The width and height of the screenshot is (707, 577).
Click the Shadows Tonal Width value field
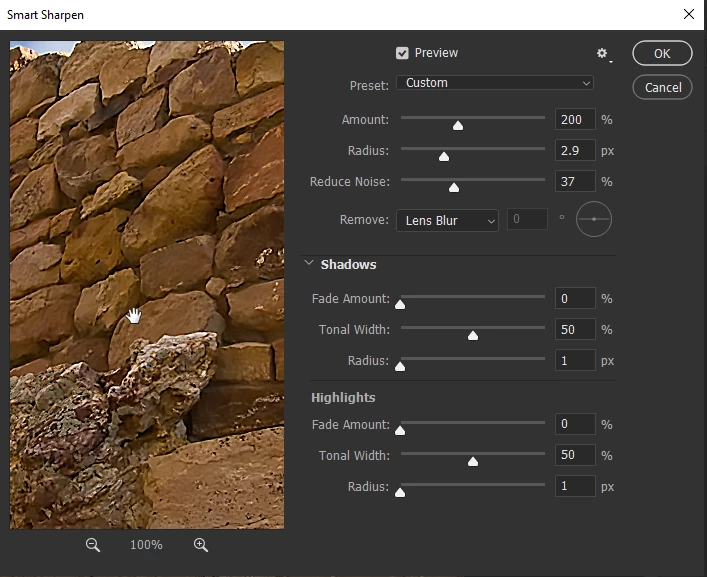click(x=575, y=330)
